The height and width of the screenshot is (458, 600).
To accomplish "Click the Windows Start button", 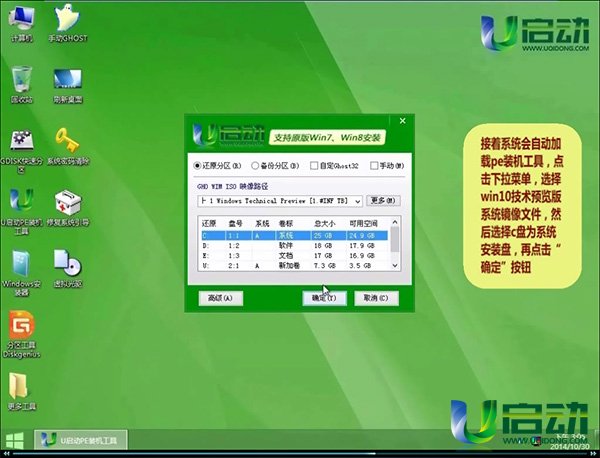I will coord(14,441).
